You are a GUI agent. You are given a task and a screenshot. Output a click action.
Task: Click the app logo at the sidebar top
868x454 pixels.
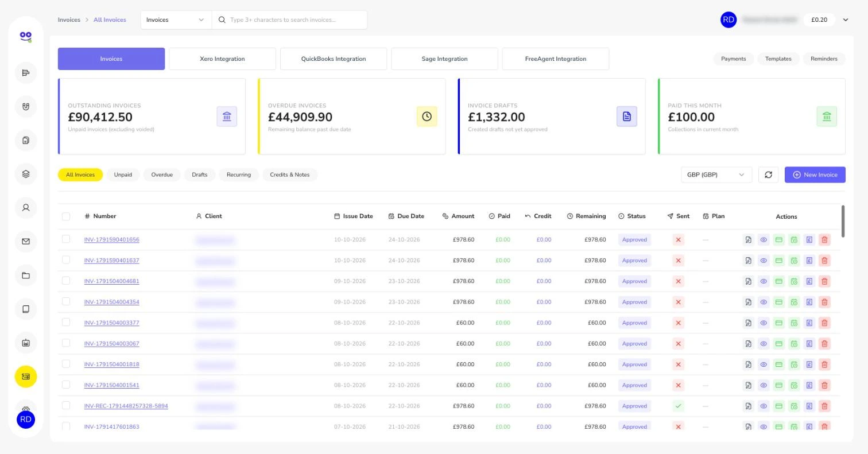pos(26,37)
